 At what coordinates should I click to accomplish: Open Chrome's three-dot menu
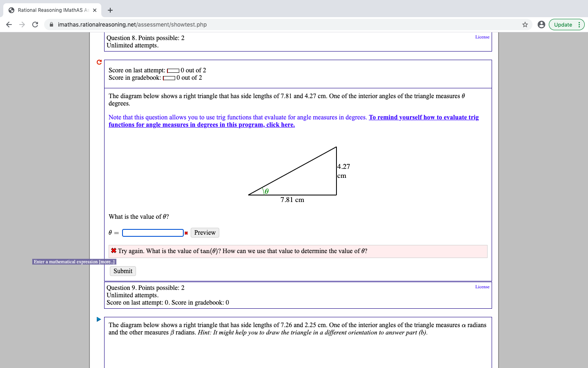[580, 25]
